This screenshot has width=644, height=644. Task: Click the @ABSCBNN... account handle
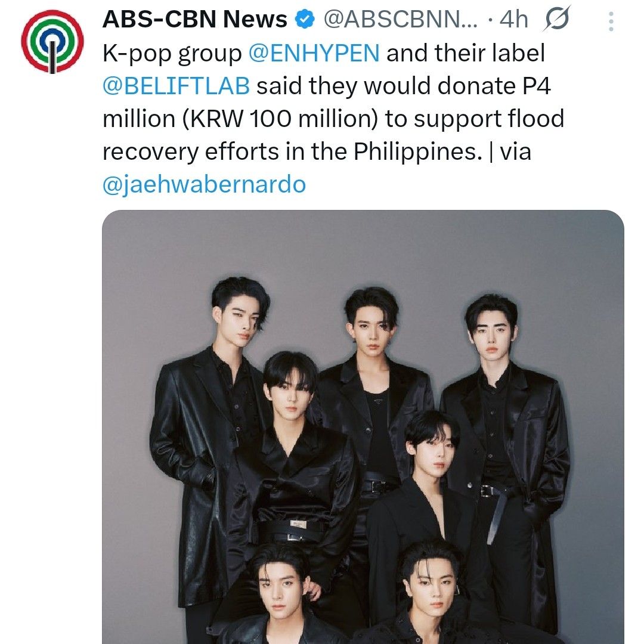[401, 19]
